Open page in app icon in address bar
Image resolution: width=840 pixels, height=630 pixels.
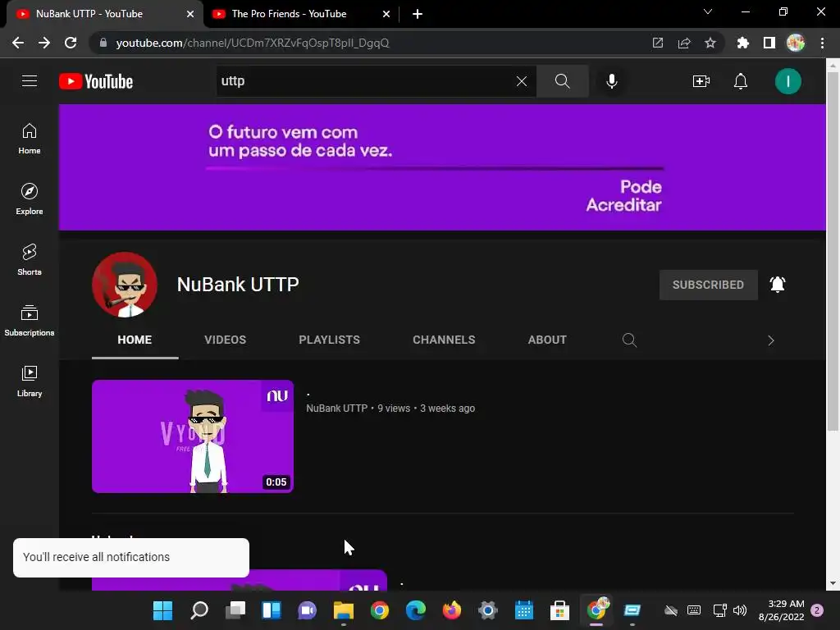tap(657, 43)
